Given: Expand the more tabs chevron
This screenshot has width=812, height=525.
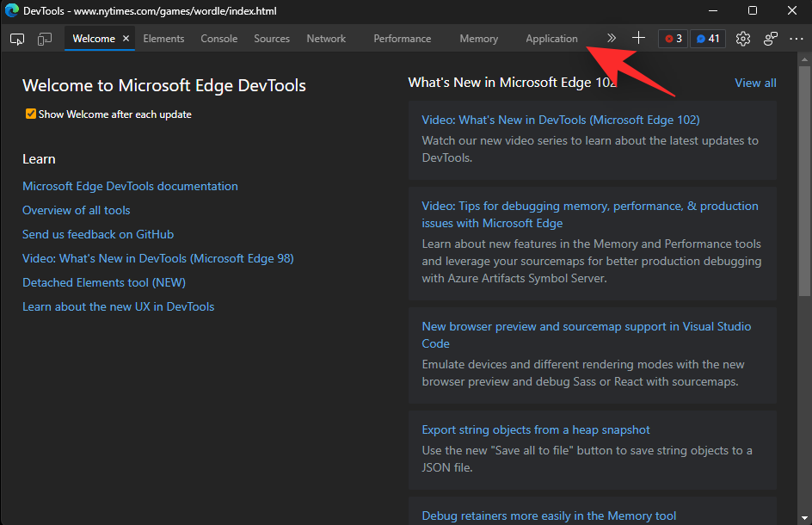Looking at the screenshot, I should pyautogui.click(x=612, y=39).
